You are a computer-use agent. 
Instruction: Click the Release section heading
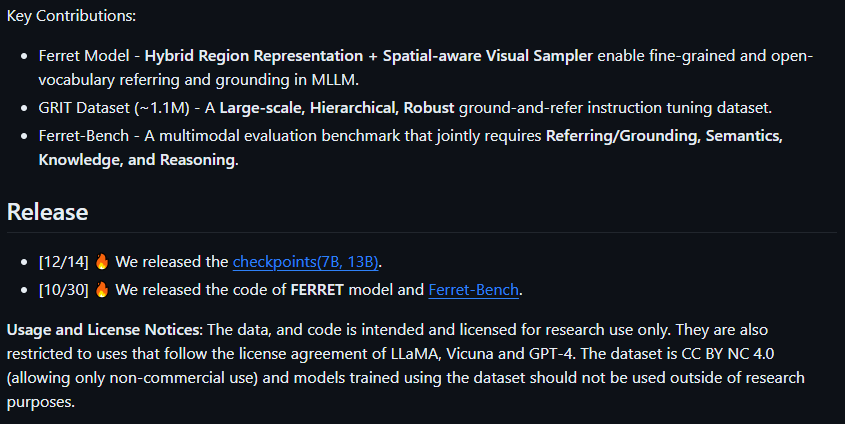(x=47, y=212)
